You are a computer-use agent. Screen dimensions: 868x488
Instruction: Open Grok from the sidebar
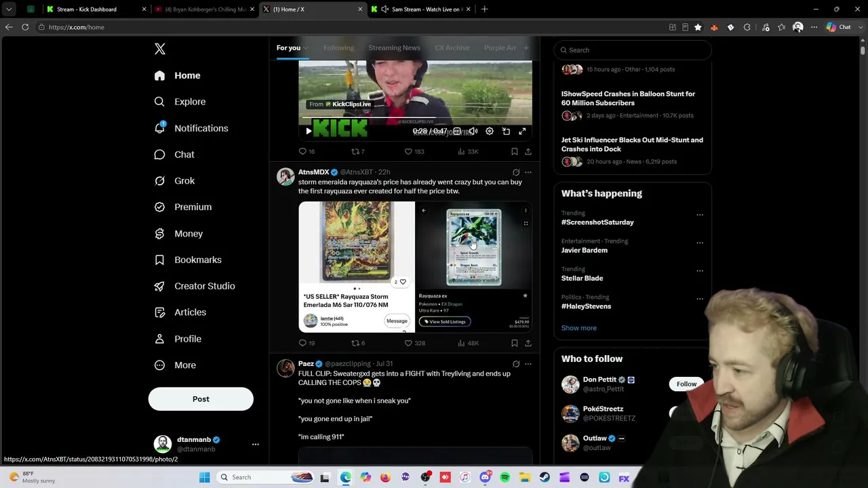174,181
